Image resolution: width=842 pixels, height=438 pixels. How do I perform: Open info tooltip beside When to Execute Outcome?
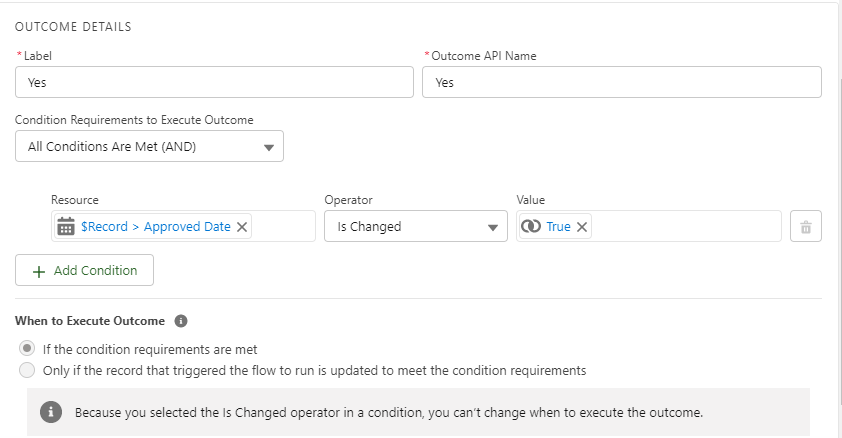tap(181, 321)
